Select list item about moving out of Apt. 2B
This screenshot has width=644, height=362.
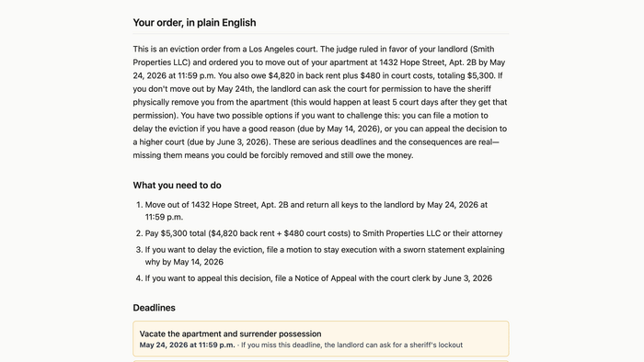tap(316, 210)
